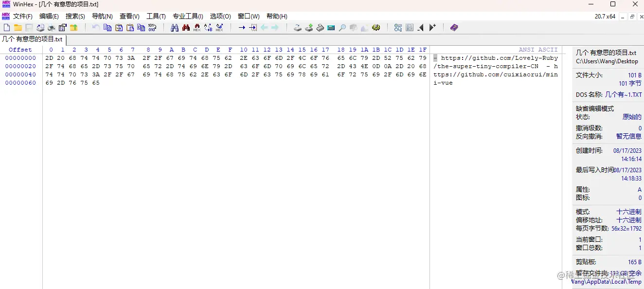Click the 每页字节数 value 56x32=1792

pos(626,228)
